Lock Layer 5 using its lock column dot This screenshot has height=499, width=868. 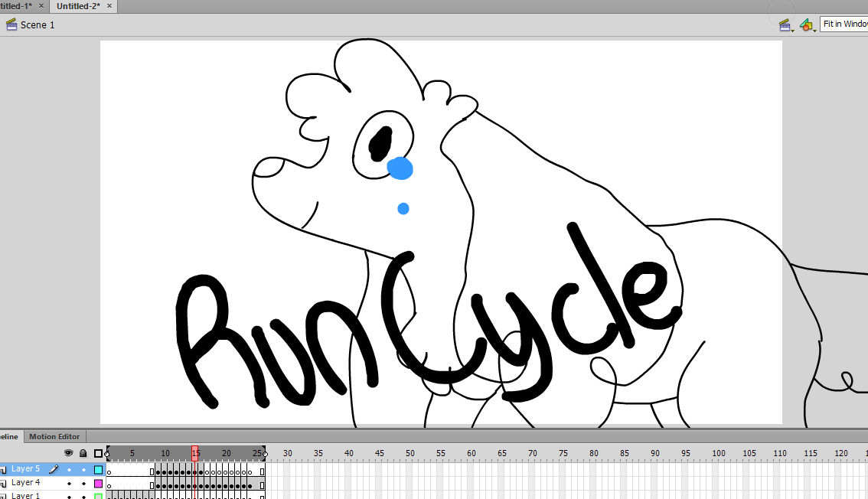(x=83, y=469)
